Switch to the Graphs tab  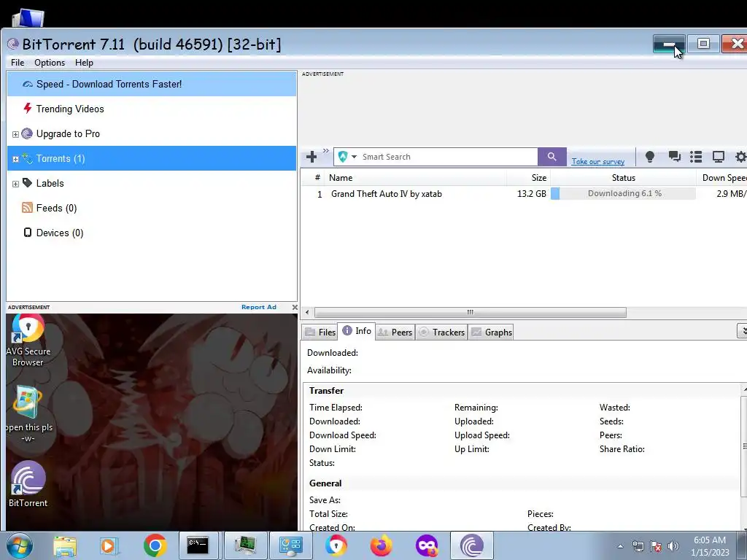[492, 332]
